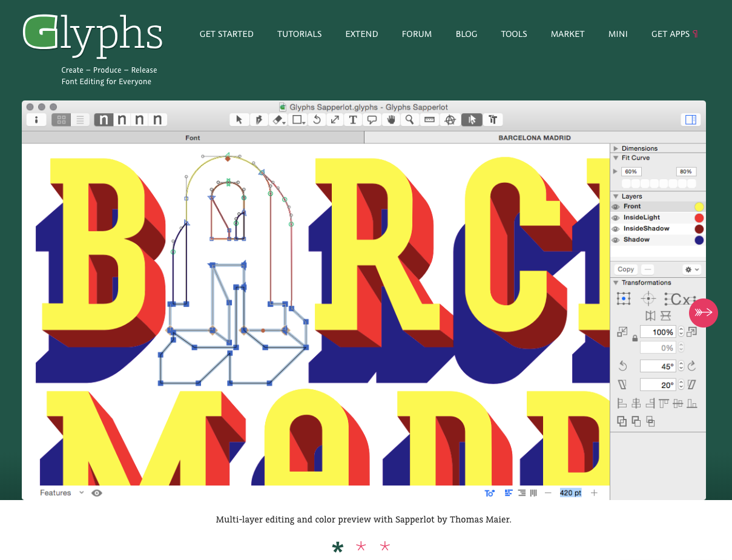This screenshot has height=560, width=732.
Task: Pick the Rectangle primitives tool
Action: (x=298, y=120)
